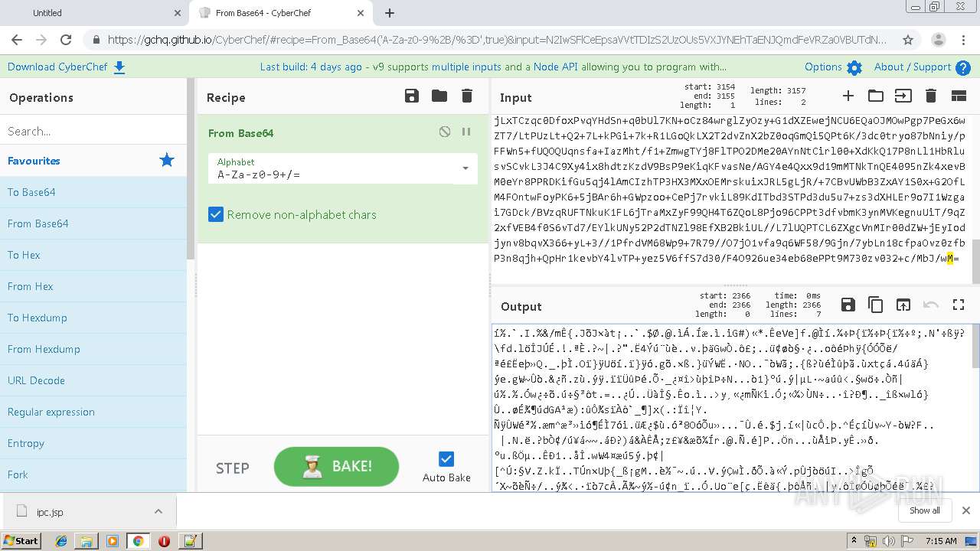
Task: Go back to previous page
Action: click(x=17, y=40)
